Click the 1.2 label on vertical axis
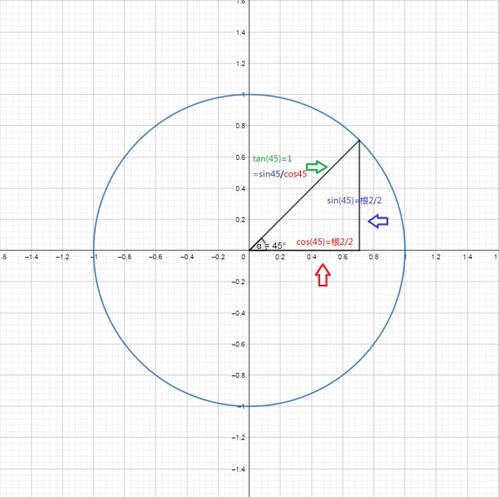This screenshot has width=499, height=497. [x=241, y=64]
